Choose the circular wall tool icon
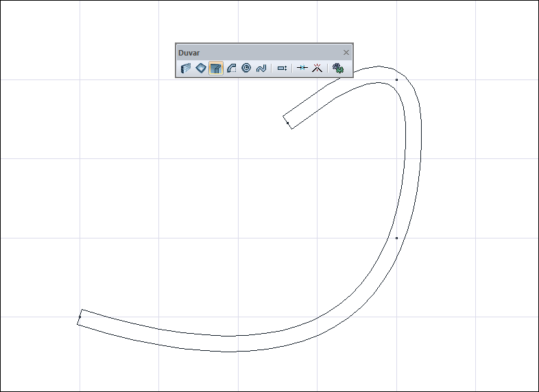The width and height of the screenshot is (539, 392). [x=246, y=69]
